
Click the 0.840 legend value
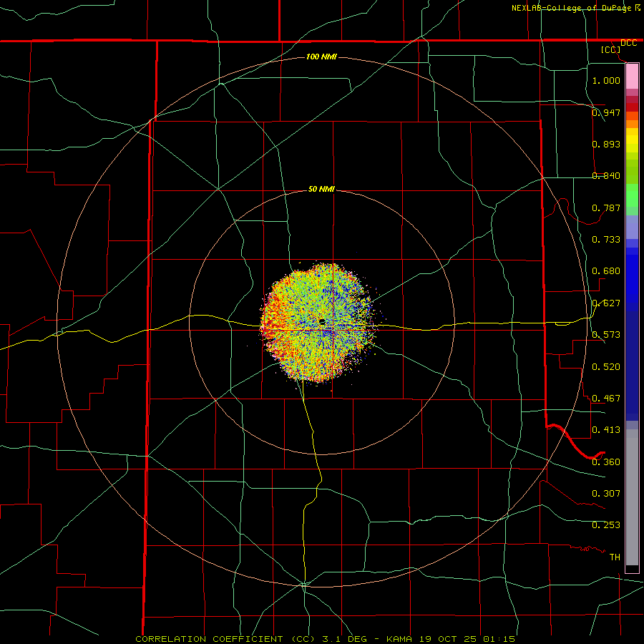pos(606,176)
